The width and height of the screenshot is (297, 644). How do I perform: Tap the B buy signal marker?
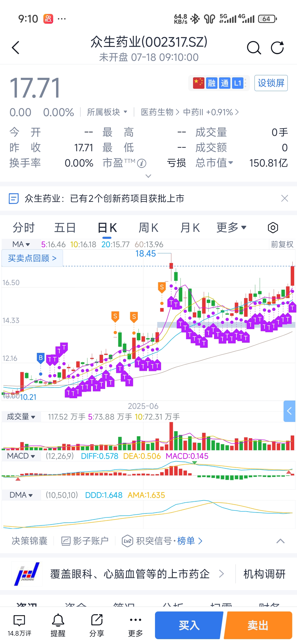point(40,358)
